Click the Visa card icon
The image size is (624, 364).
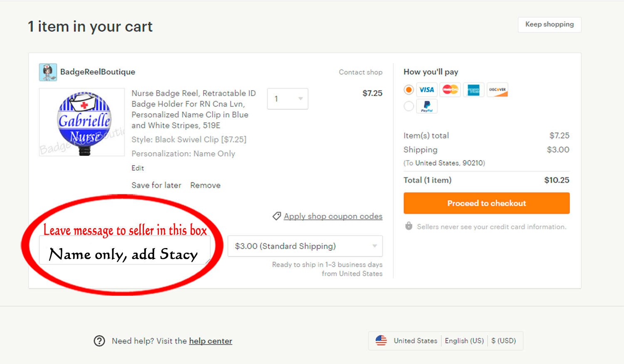(426, 90)
